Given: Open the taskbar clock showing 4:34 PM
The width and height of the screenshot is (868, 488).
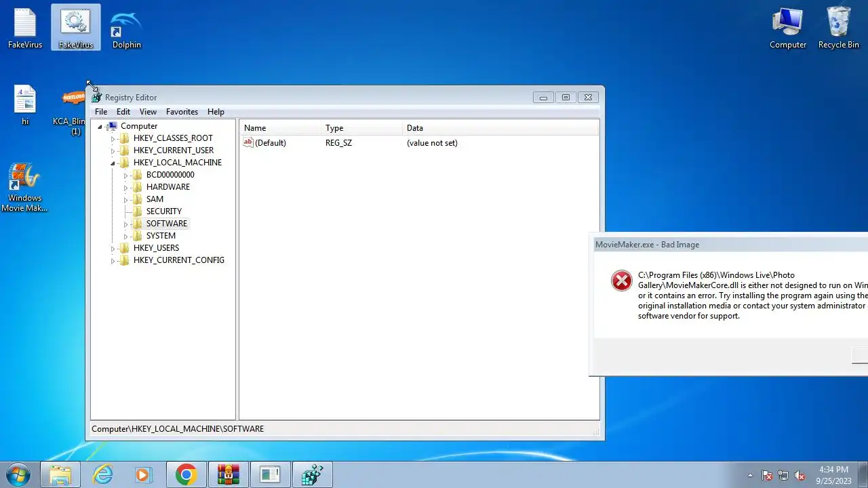Looking at the screenshot, I should (x=833, y=475).
